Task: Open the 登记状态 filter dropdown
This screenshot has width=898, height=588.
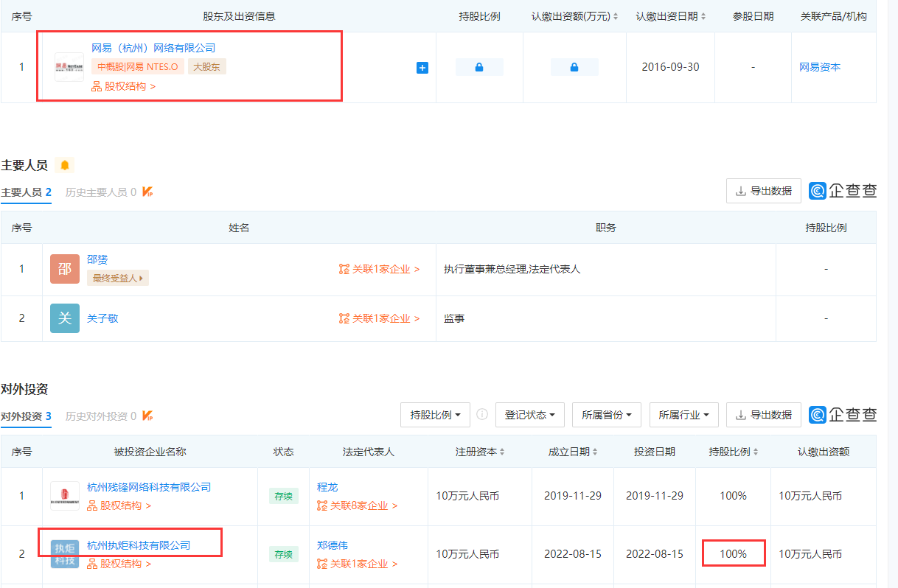Action: pos(530,415)
